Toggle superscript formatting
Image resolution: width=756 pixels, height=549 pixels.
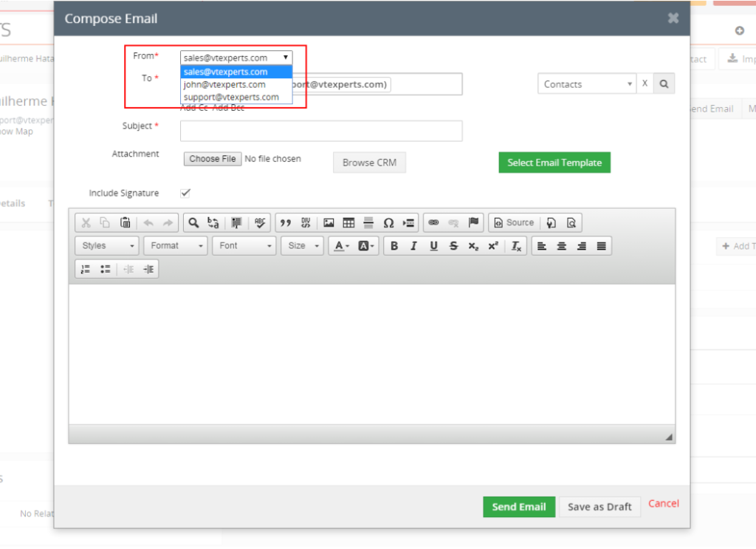click(x=493, y=246)
